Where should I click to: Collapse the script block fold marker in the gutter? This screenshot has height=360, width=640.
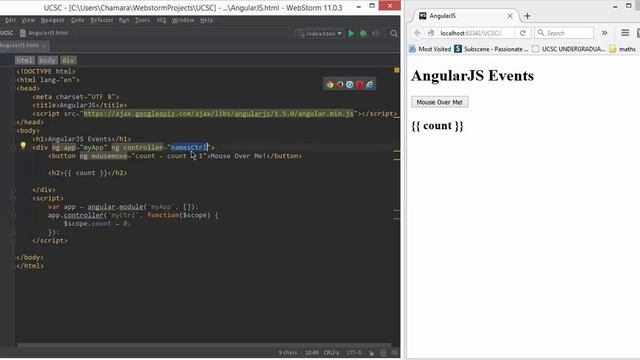coord(13,198)
